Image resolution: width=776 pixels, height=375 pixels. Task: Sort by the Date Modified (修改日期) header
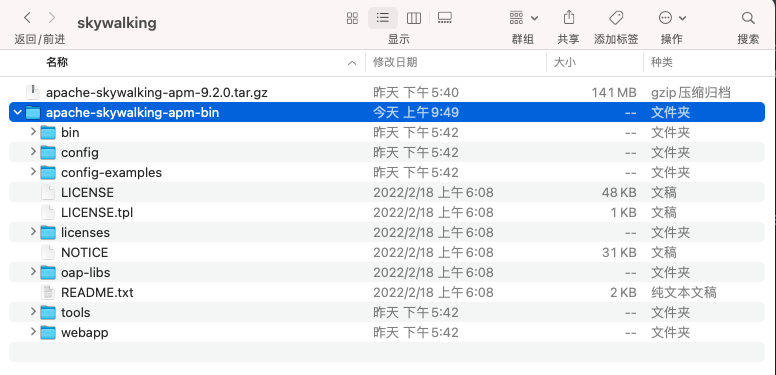click(x=395, y=62)
